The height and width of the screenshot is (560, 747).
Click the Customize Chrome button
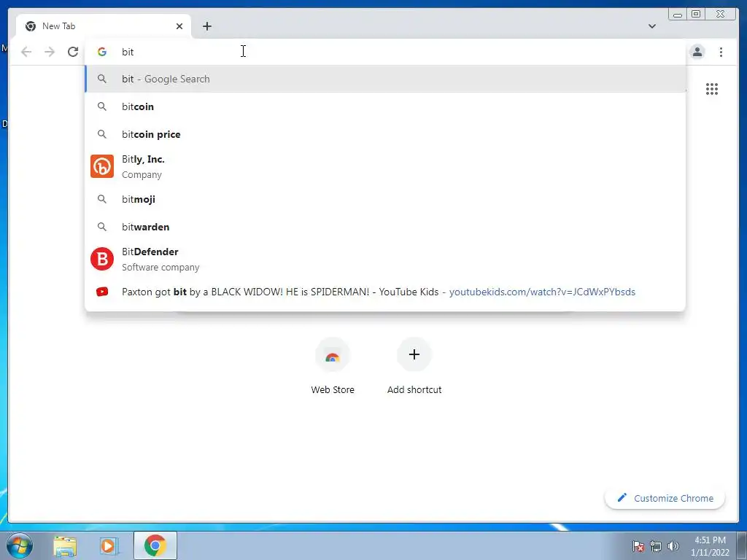665,498
